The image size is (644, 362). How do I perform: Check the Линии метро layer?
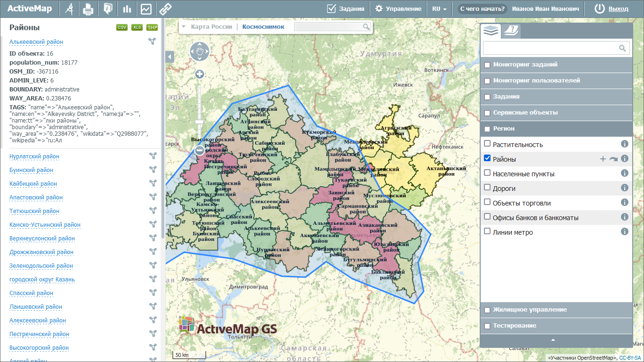(487, 231)
